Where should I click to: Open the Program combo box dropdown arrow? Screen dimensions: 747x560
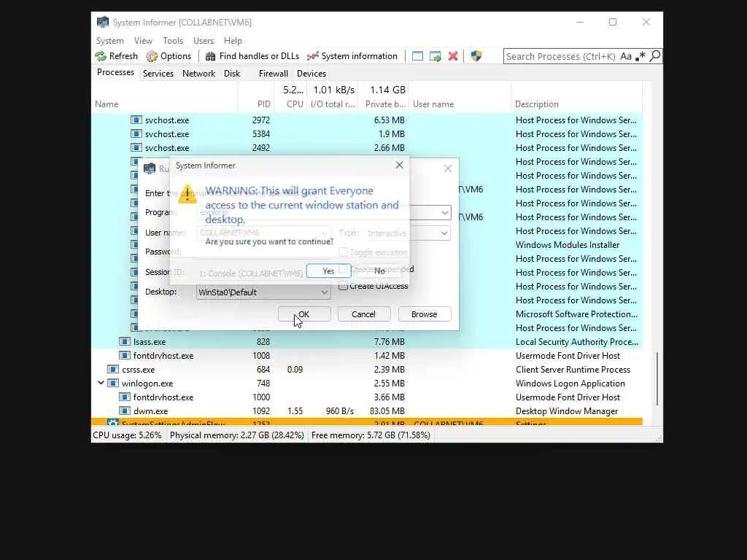[x=444, y=212]
